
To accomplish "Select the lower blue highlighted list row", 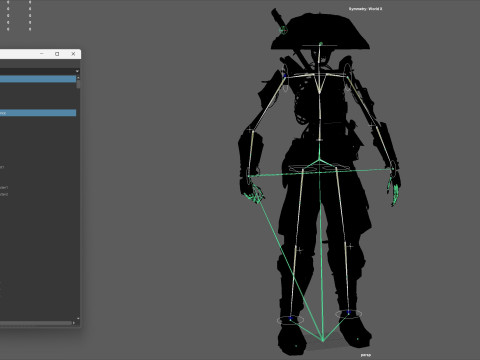I will click(38, 113).
